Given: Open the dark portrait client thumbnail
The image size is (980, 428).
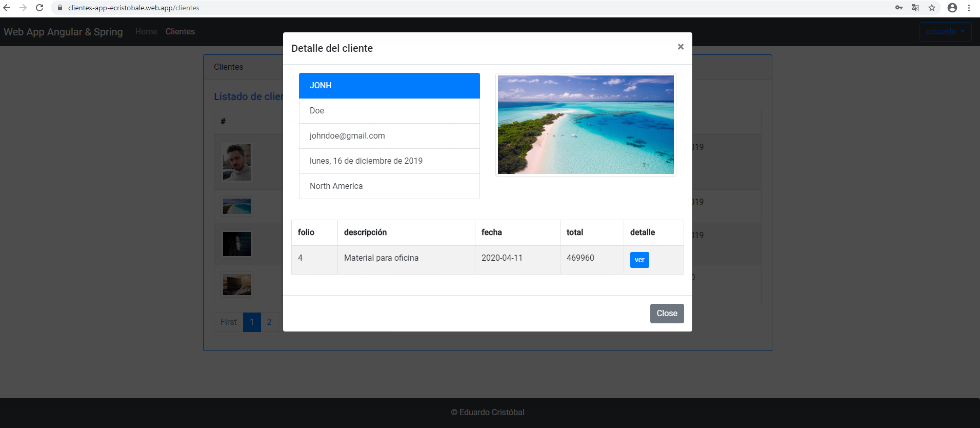Looking at the screenshot, I should [x=237, y=244].
